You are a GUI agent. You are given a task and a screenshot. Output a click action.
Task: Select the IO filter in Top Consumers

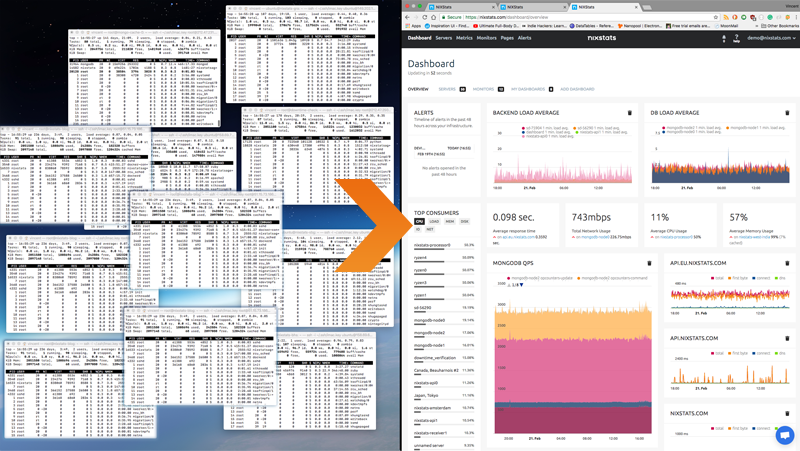418,230
